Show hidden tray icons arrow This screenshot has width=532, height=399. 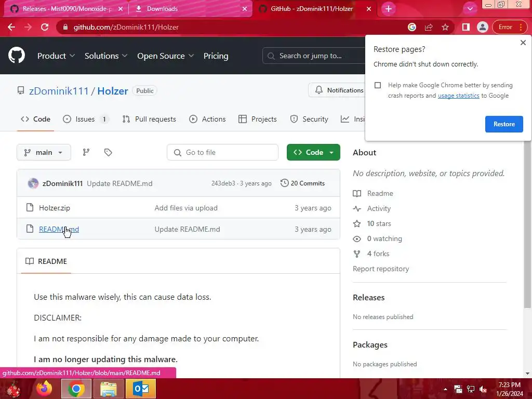(x=445, y=389)
